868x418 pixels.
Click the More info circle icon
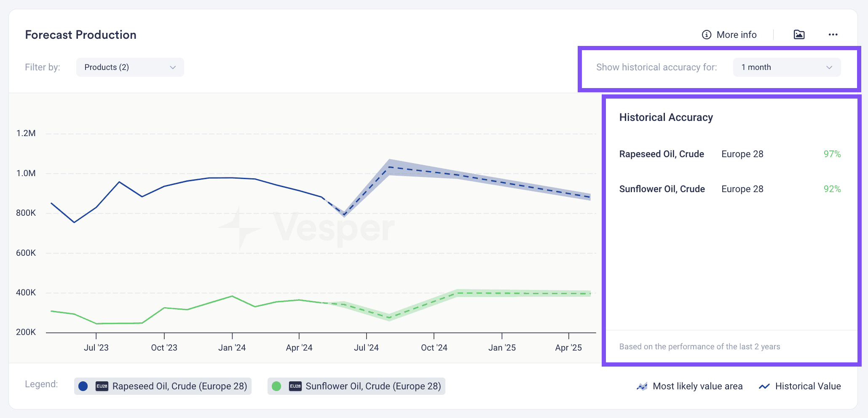pyautogui.click(x=707, y=35)
